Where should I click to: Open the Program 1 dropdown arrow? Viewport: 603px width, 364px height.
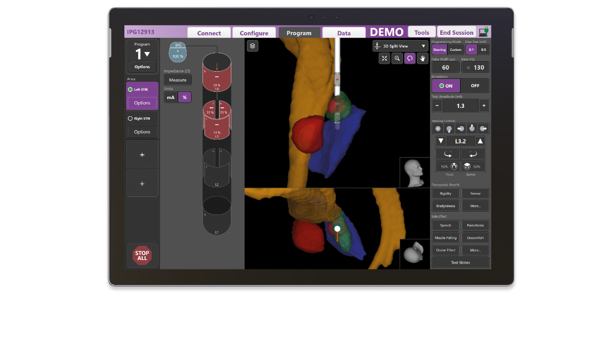147,54
